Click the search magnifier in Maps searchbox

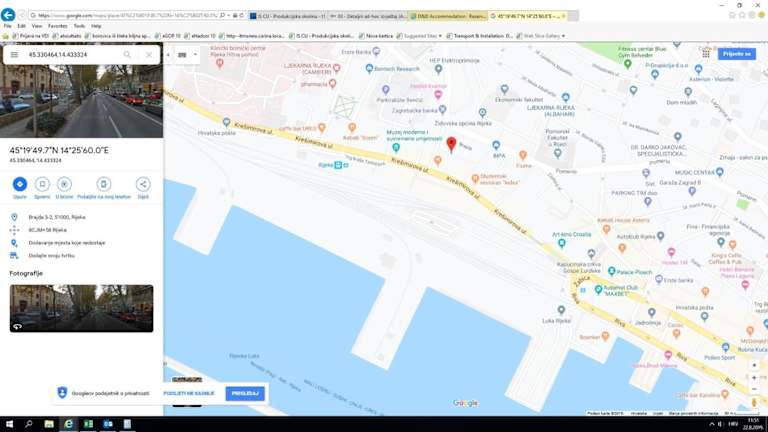127,55
